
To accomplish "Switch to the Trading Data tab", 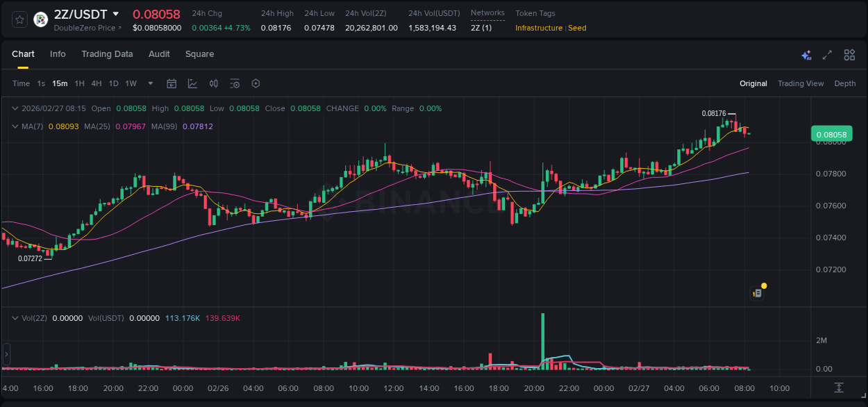I will pos(107,54).
